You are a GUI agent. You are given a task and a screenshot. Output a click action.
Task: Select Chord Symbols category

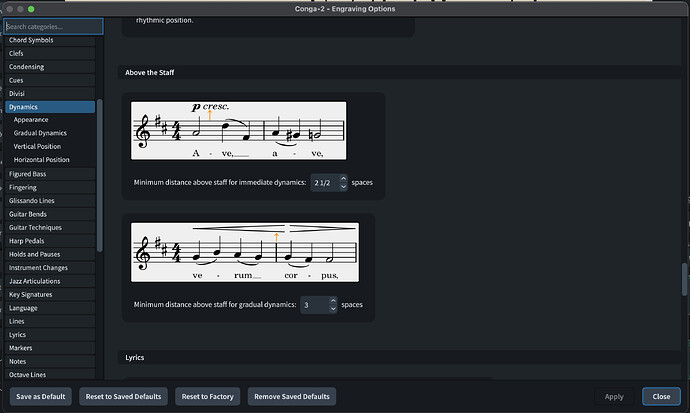50,40
